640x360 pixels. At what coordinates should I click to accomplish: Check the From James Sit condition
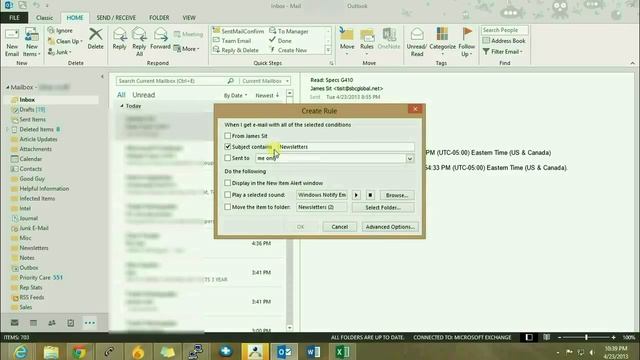(228, 136)
